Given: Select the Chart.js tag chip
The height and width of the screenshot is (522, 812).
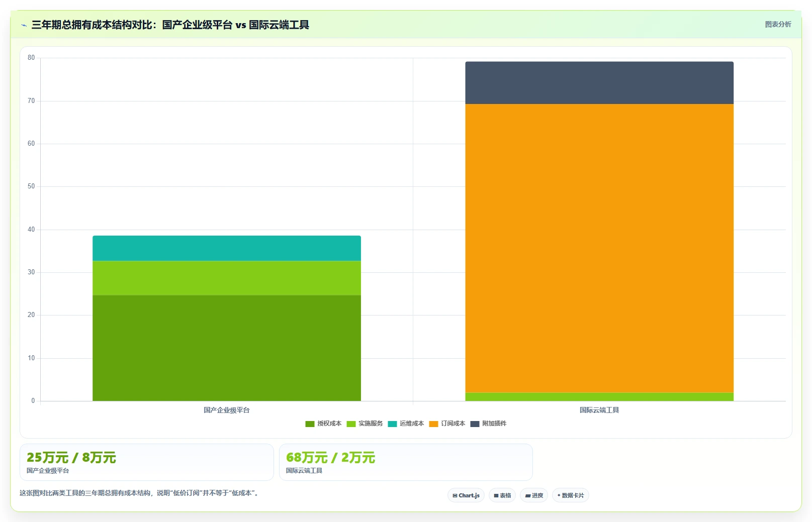Looking at the screenshot, I should point(466,495).
